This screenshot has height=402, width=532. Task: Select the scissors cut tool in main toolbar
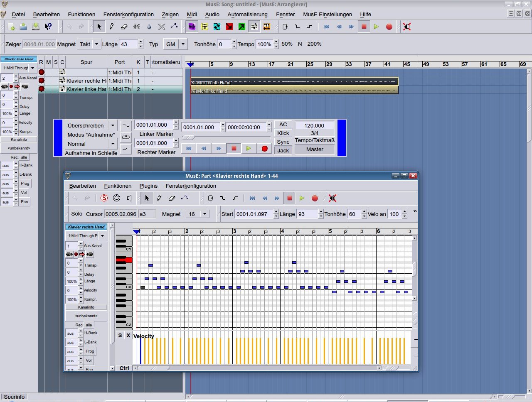pyautogui.click(x=137, y=27)
